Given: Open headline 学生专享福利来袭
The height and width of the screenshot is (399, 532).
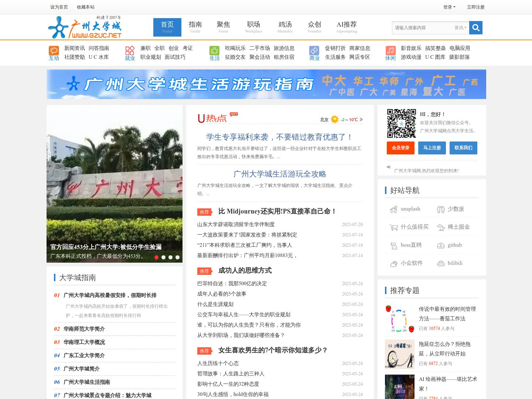Looking at the screenshot, I should [280, 137].
